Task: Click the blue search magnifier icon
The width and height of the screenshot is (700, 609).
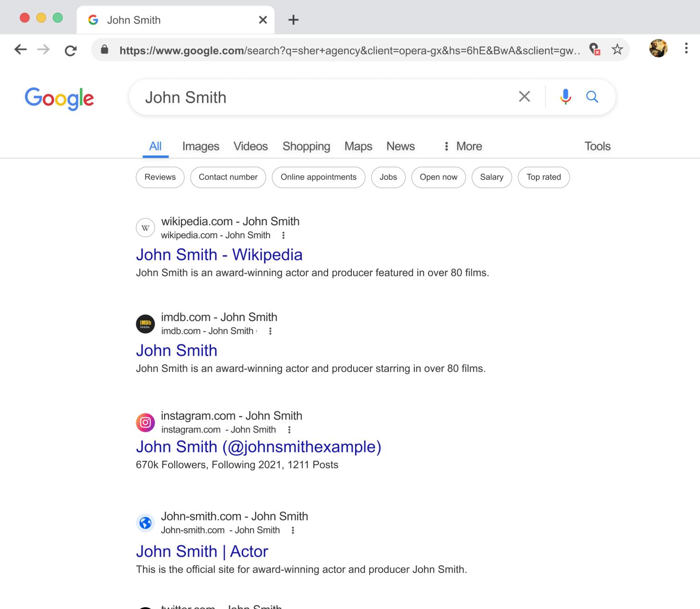Action: point(592,97)
